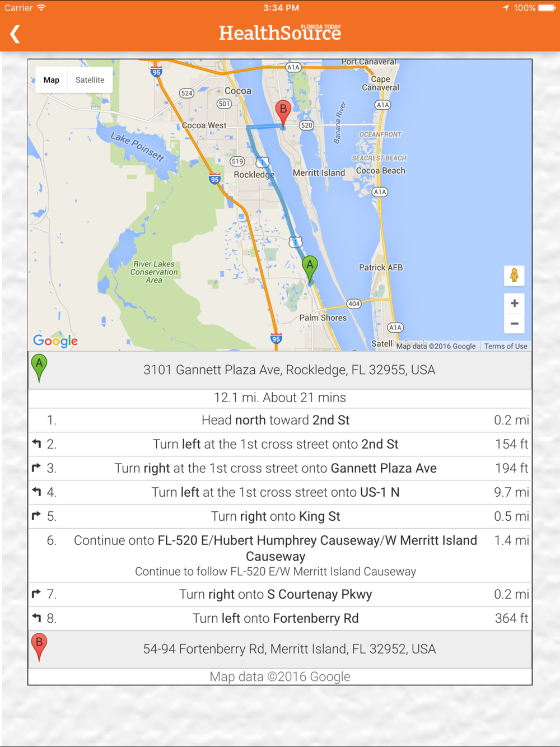Image resolution: width=560 pixels, height=747 pixels.
Task: Click the 524 route marker near Cocoa
Action: (x=186, y=94)
